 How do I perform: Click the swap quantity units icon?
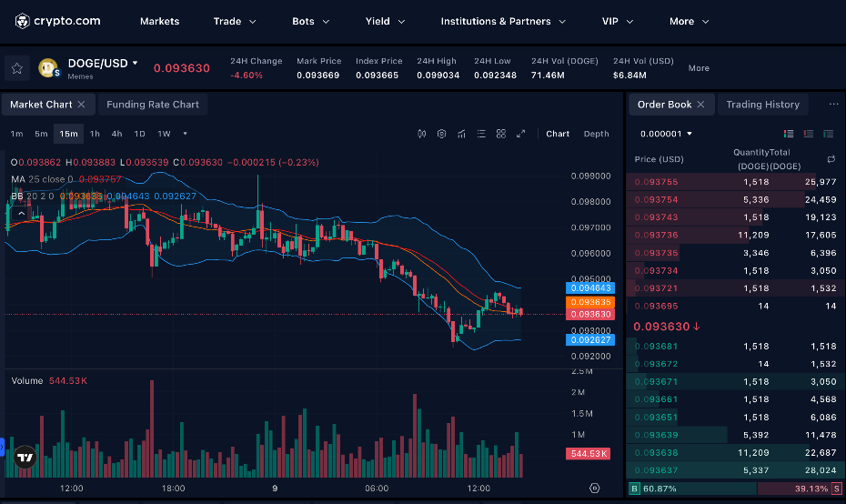[831, 159]
